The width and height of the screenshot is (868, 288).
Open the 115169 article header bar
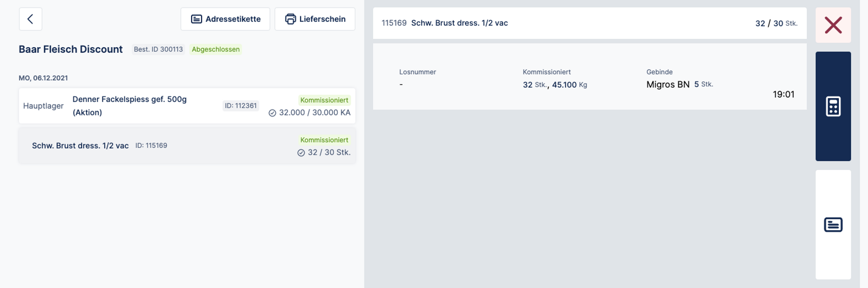(589, 23)
